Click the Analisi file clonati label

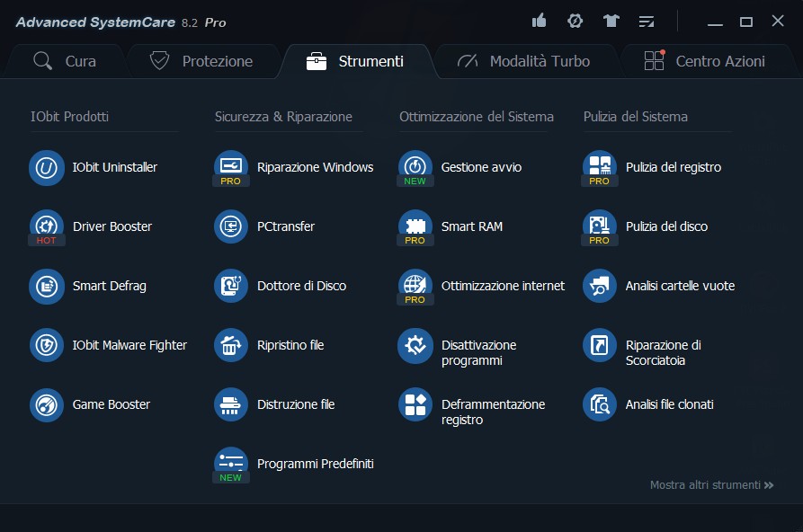click(x=669, y=404)
